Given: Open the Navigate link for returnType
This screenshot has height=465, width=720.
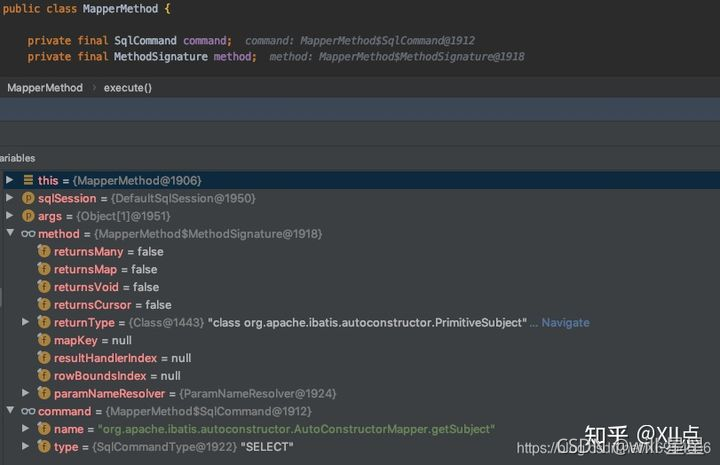Looking at the screenshot, I should pos(565,323).
